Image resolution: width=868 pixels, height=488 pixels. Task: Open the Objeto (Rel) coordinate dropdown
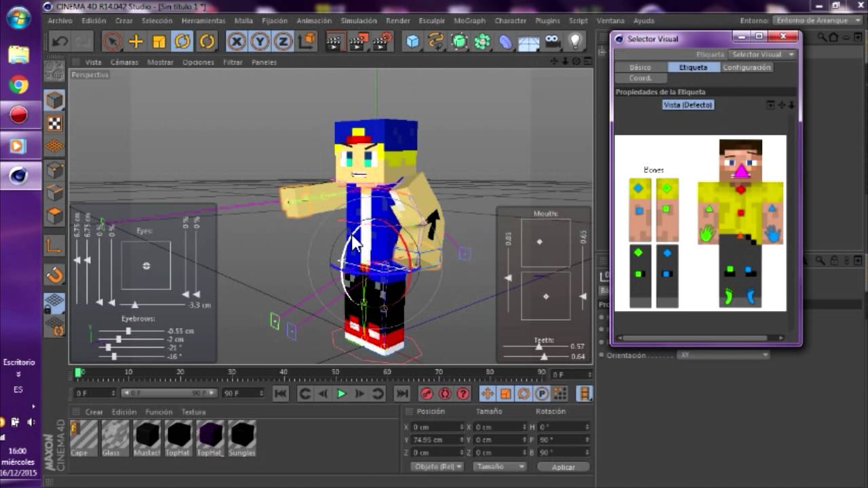click(437, 466)
